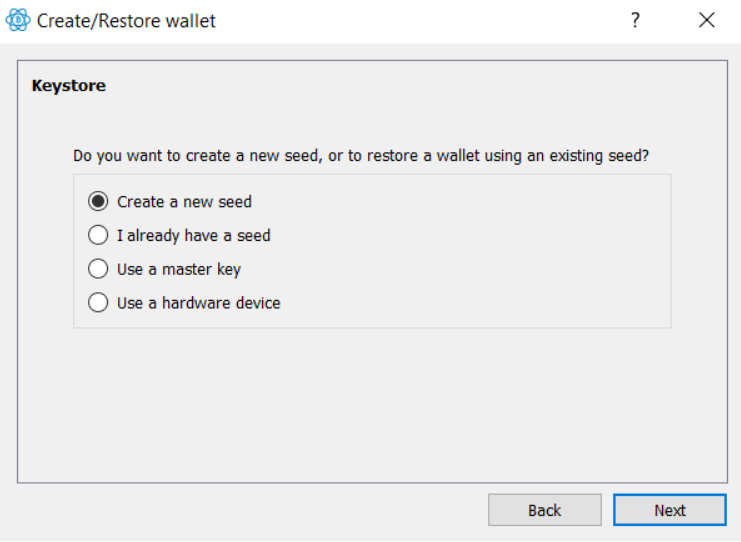Click the Use a master key label text

coord(179,269)
